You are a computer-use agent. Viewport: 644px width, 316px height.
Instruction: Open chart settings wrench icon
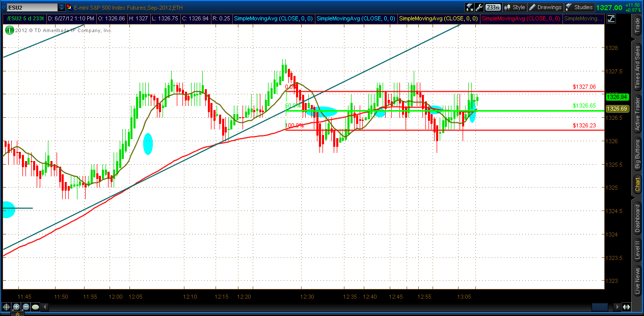tap(478, 7)
